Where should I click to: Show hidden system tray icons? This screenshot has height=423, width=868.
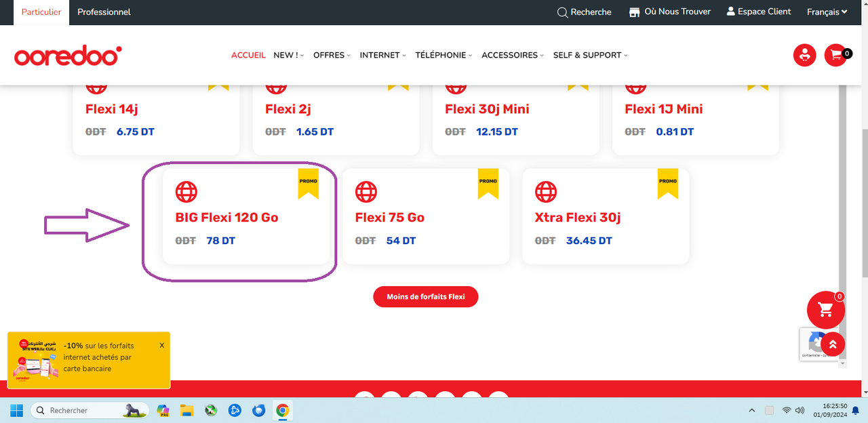[751, 410]
